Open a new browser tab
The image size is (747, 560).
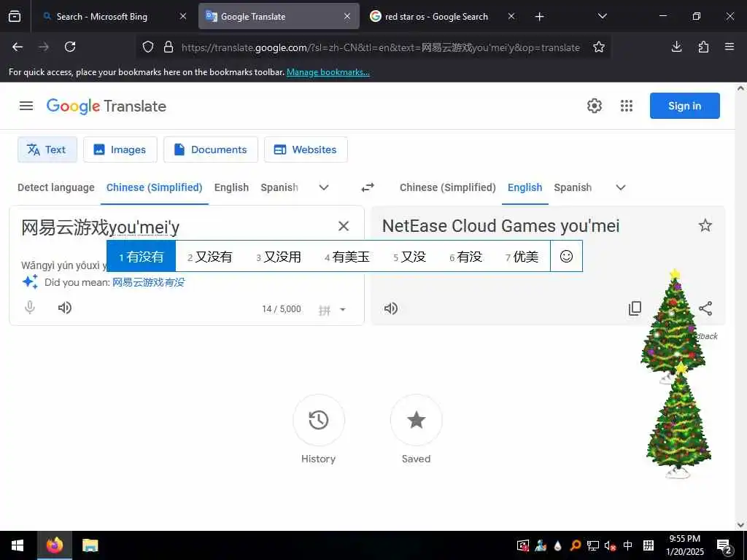[539, 17]
